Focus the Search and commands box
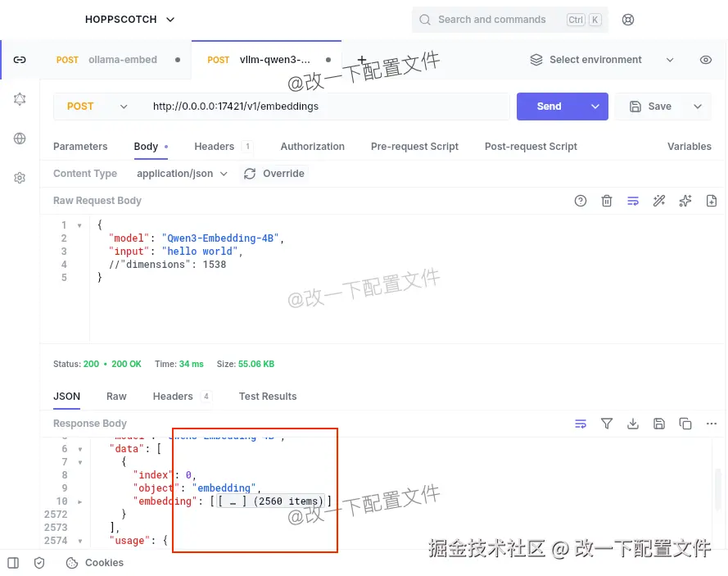Screen dimensions: 728x576 coord(510,20)
